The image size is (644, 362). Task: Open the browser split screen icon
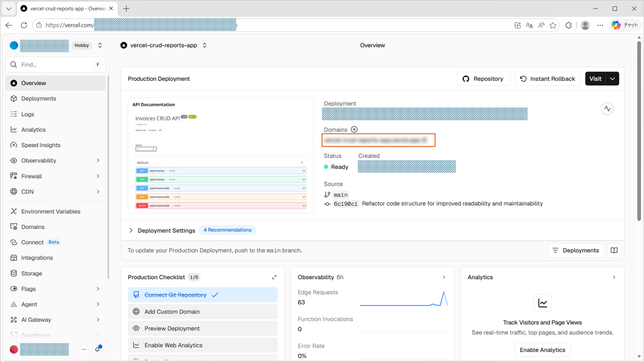click(x=518, y=26)
